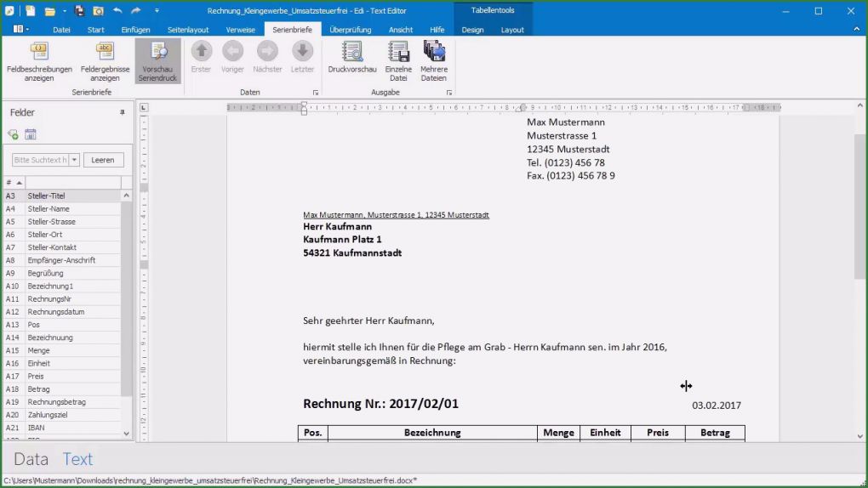Expand the quick access toolbar customize arrow
The image size is (868, 488).
coord(157,11)
